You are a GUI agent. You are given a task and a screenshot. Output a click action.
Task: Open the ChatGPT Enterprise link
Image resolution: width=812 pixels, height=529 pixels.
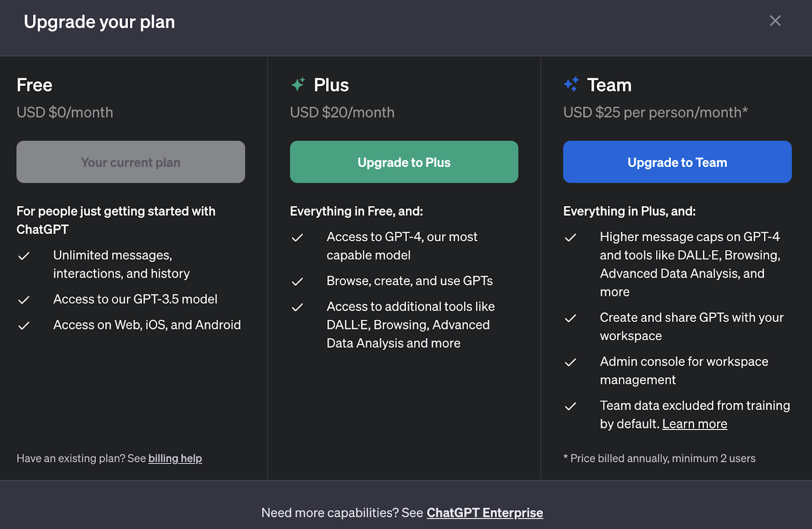click(x=485, y=513)
